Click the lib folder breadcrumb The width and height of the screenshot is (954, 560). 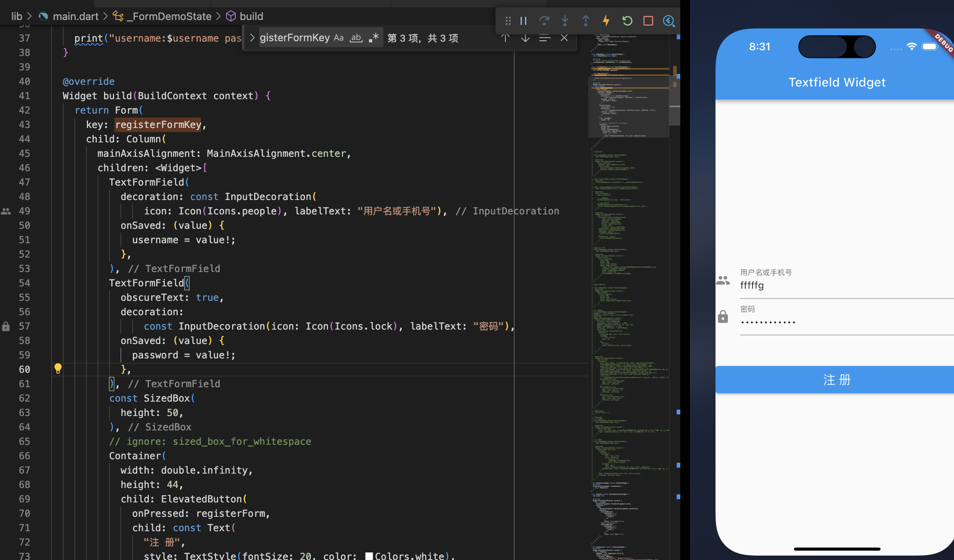point(16,16)
